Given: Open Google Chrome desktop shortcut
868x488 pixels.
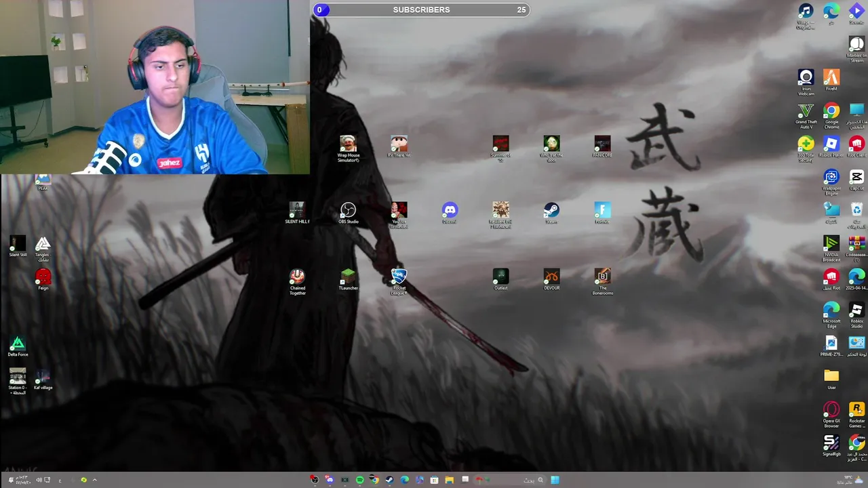Looking at the screenshot, I should (x=831, y=116).
